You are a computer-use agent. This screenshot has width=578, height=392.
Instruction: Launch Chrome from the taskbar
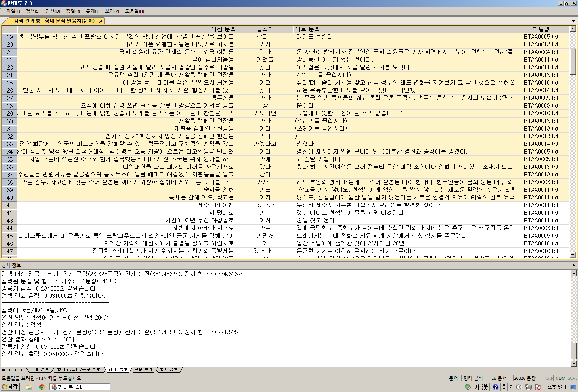[x=42, y=387]
